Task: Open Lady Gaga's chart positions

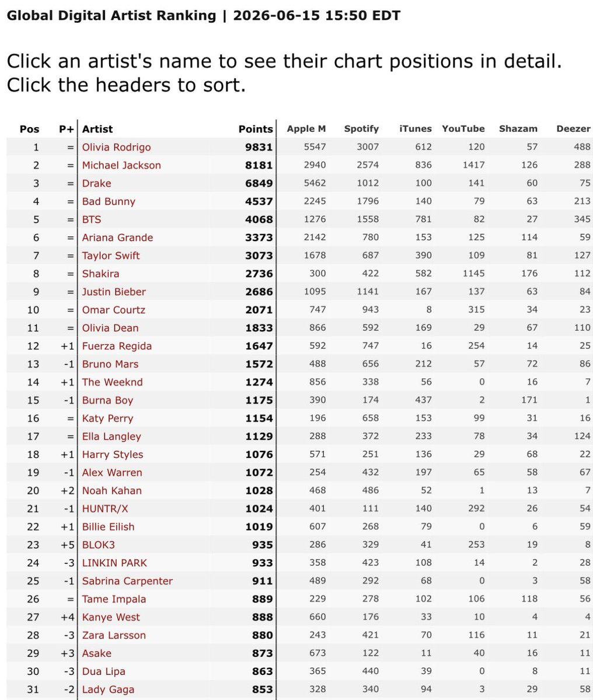Action: 108,689
